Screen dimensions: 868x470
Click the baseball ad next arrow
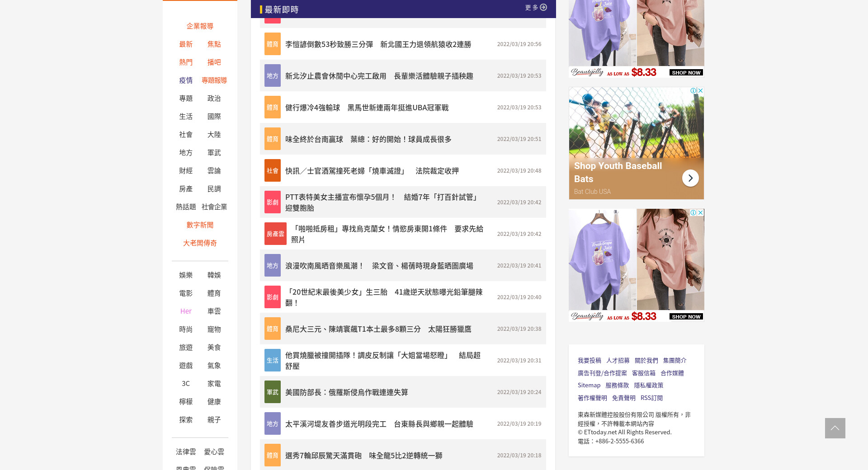click(x=690, y=178)
